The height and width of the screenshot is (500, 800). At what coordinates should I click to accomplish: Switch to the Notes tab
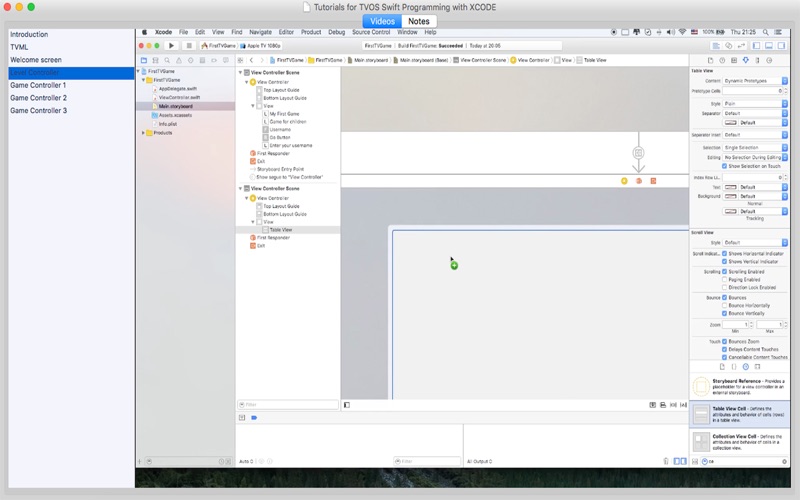(x=419, y=21)
